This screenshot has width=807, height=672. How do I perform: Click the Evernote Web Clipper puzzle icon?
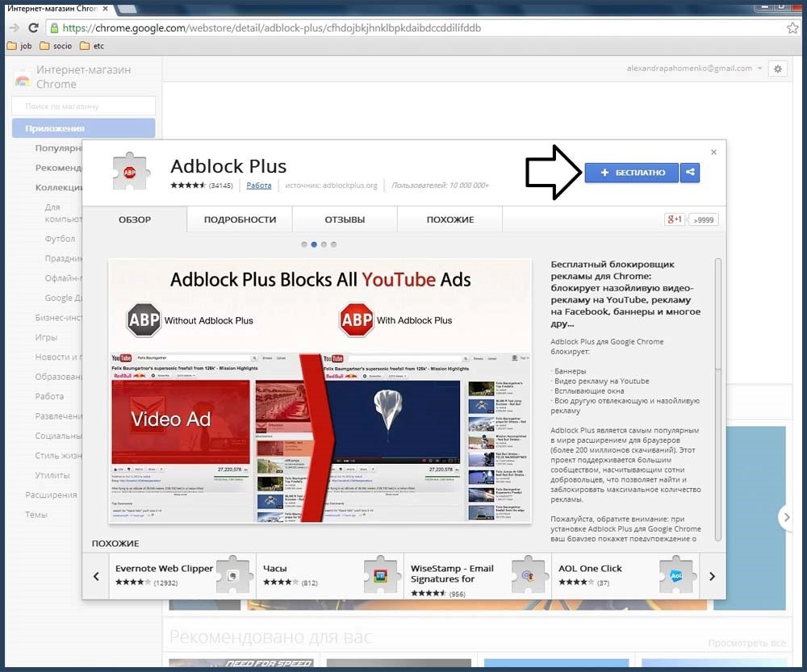pos(233,574)
